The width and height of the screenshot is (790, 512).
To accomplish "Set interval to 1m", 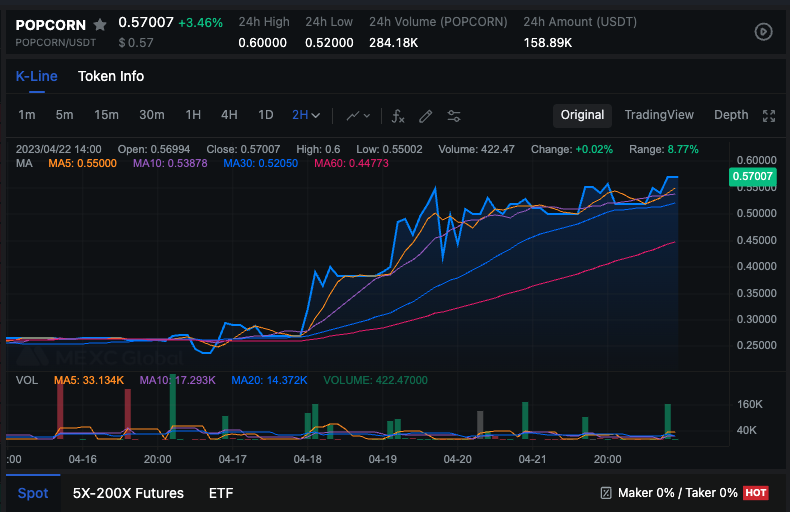I will coord(27,115).
